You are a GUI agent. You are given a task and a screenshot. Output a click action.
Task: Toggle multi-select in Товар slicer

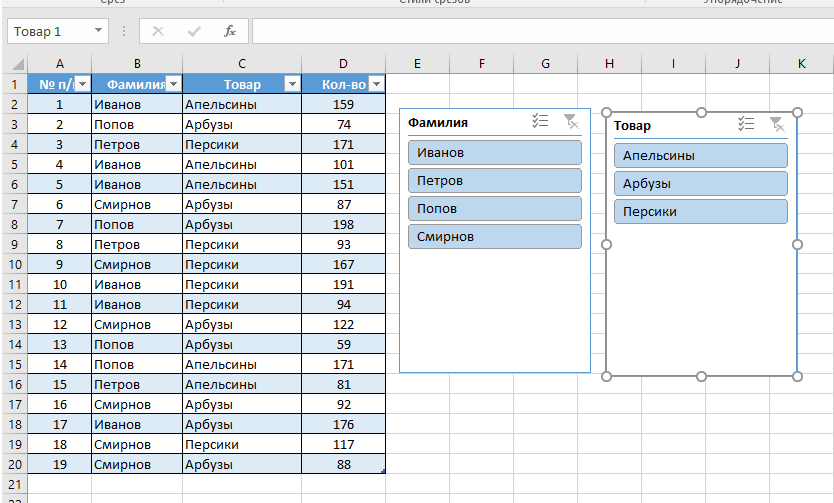coord(746,124)
